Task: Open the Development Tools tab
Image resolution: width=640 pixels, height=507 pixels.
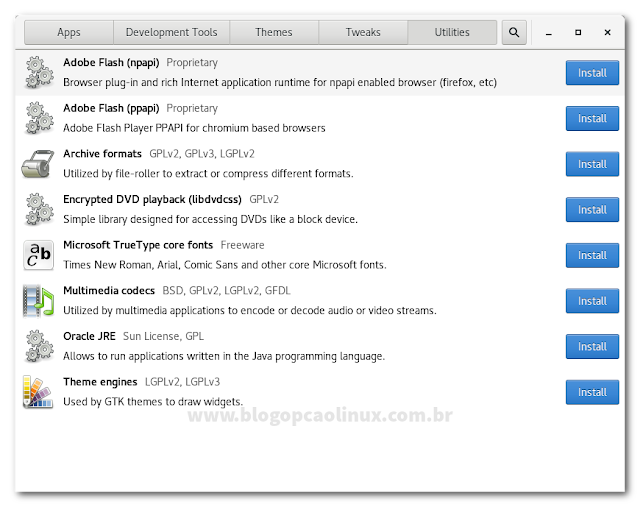Action: (x=171, y=32)
